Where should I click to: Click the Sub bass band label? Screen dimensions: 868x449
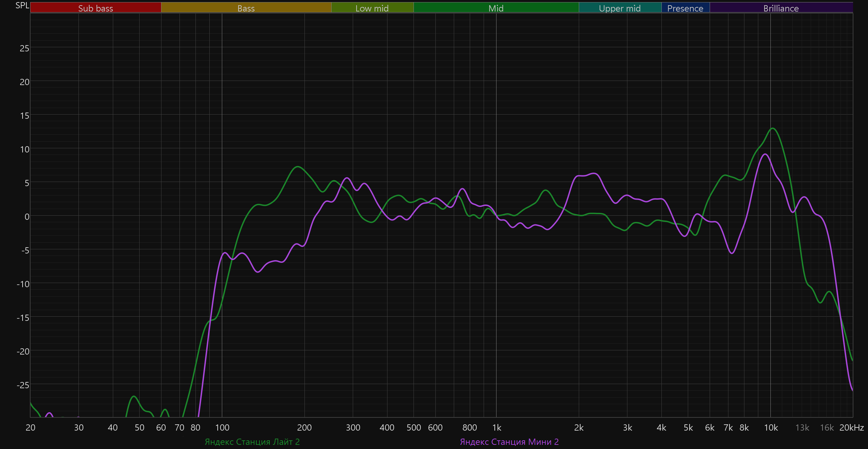(95, 8)
